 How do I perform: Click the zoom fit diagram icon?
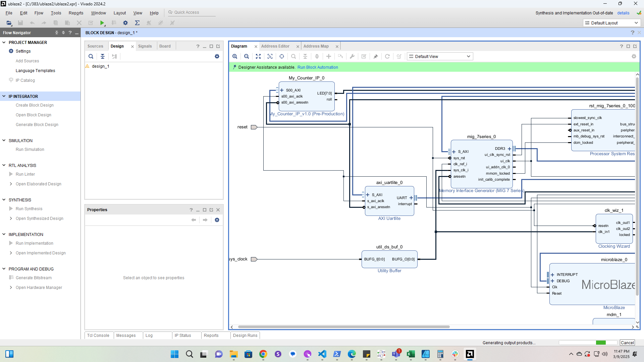[258, 56]
